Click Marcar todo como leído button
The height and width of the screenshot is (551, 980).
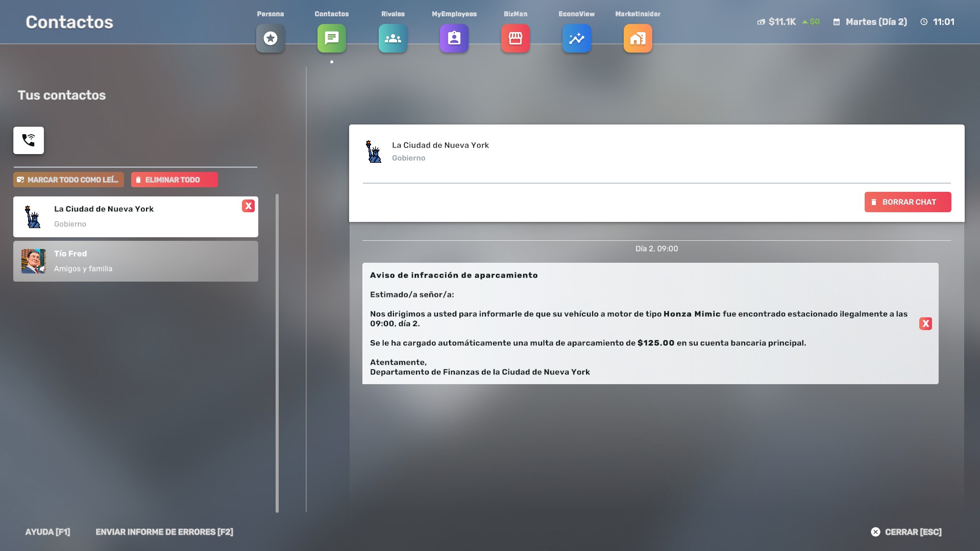(x=68, y=180)
